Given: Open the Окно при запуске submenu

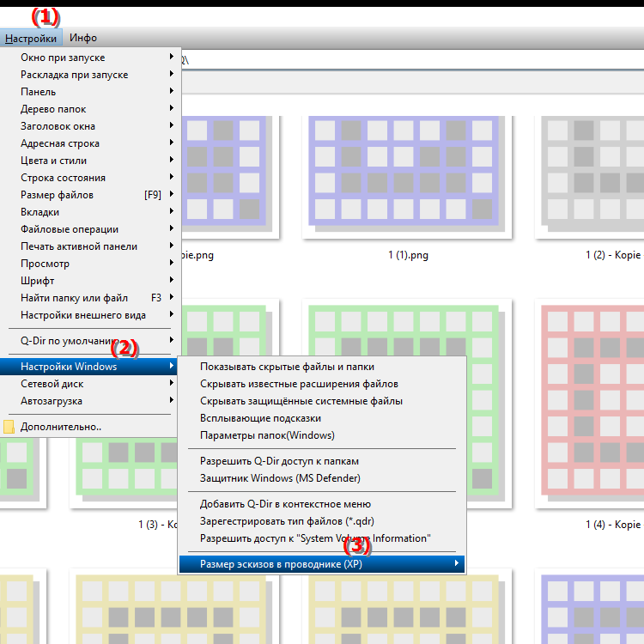Looking at the screenshot, I should 91,57.
